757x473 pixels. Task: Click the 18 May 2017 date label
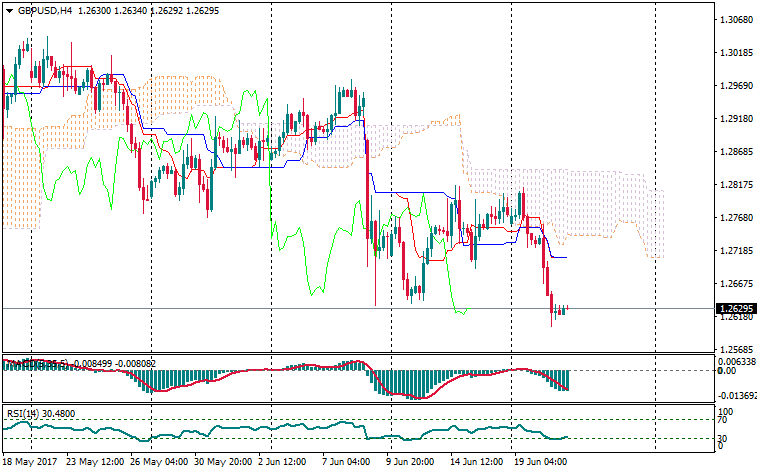(28, 463)
